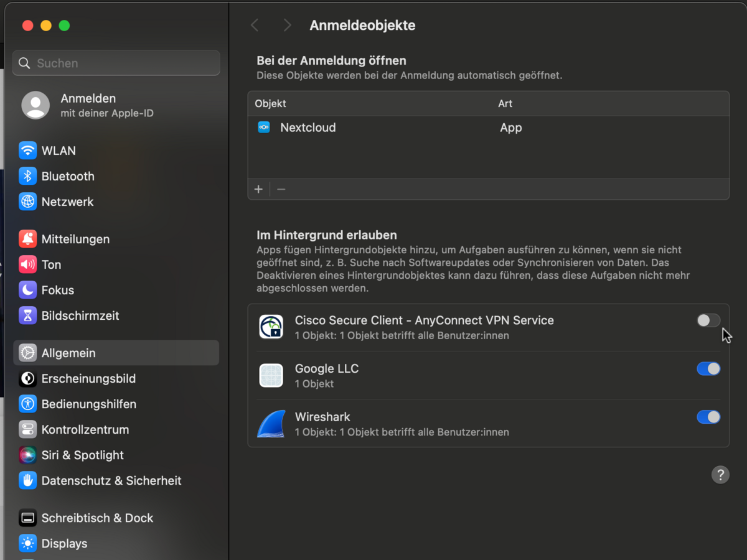747x560 pixels.
Task: Open WLAN settings via Wi-Fi icon
Action: [x=27, y=151]
